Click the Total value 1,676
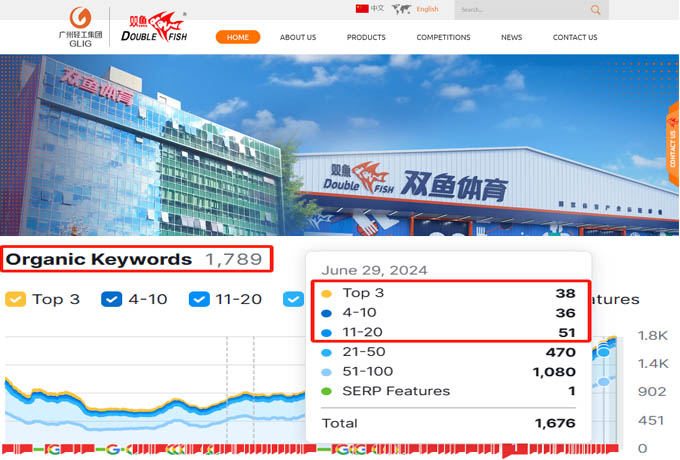Viewport: 680px width, 460px height. [555, 423]
